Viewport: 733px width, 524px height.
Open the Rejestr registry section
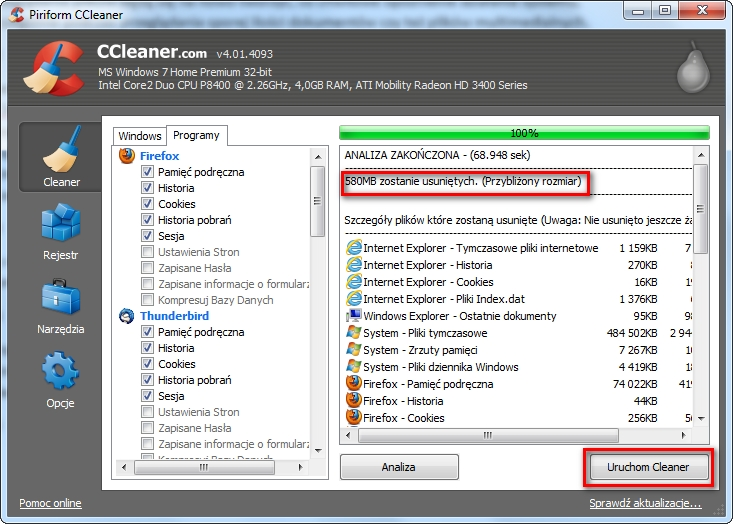coord(61,232)
